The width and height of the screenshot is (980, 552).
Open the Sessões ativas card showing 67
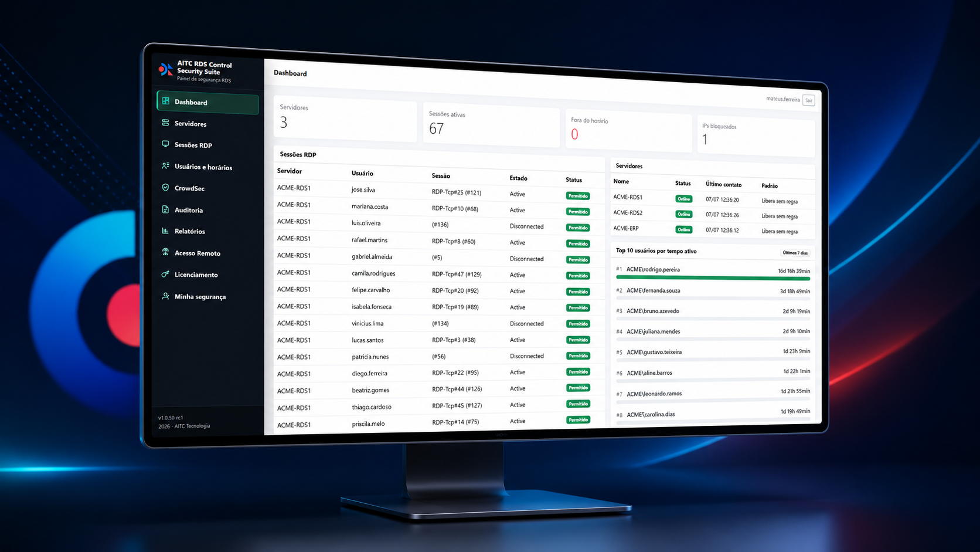click(491, 125)
